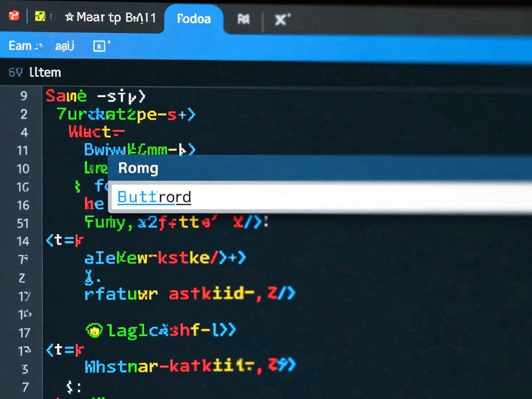Click the square panel icon in blue toolbar

pyautogui.click(x=99, y=46)
